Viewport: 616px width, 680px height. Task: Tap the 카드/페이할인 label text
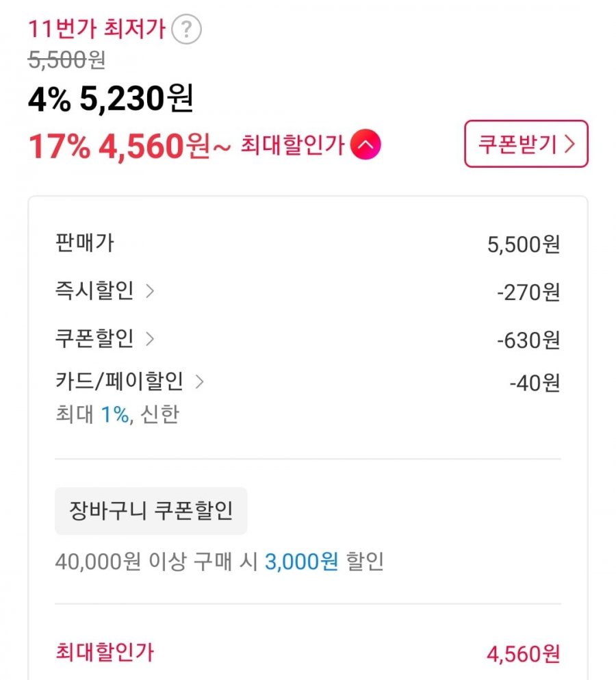[x=119, y=381]
